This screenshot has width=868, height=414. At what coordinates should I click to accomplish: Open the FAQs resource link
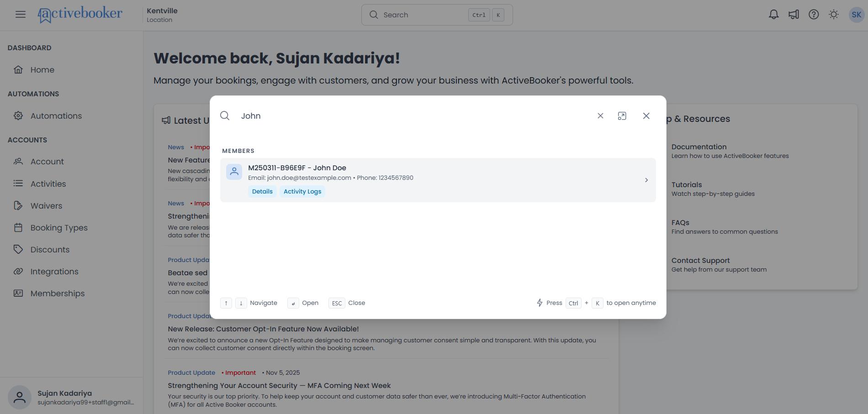coord(724,227)
